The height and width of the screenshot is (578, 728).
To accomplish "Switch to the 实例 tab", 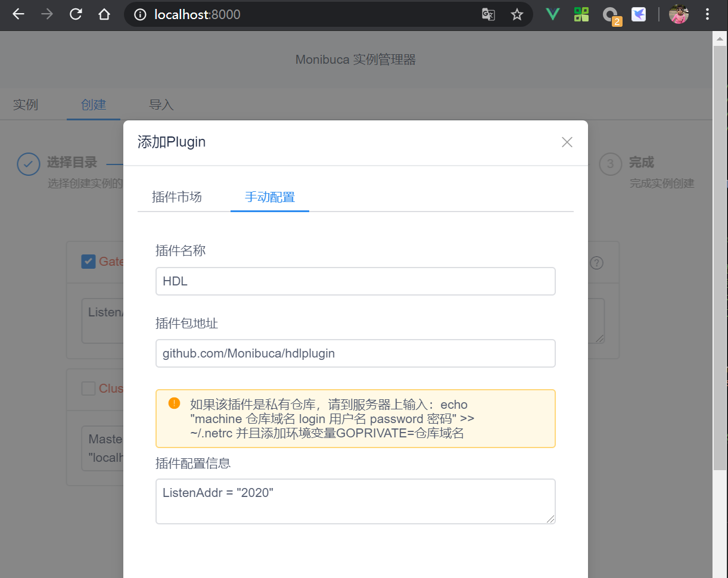I will click(26, 104).
